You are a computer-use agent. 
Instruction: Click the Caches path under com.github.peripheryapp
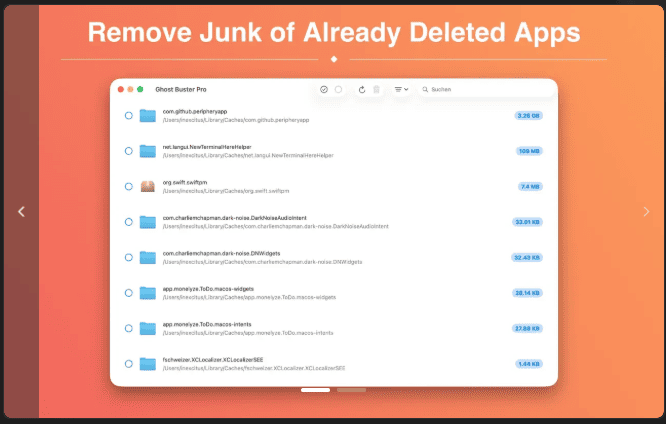click(x=236, y=120)
